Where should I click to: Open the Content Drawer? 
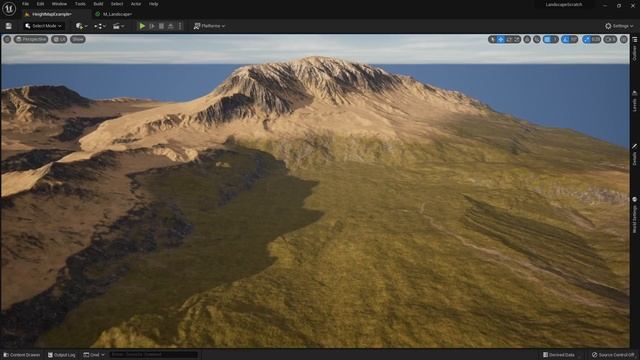(x=22, y=355)
